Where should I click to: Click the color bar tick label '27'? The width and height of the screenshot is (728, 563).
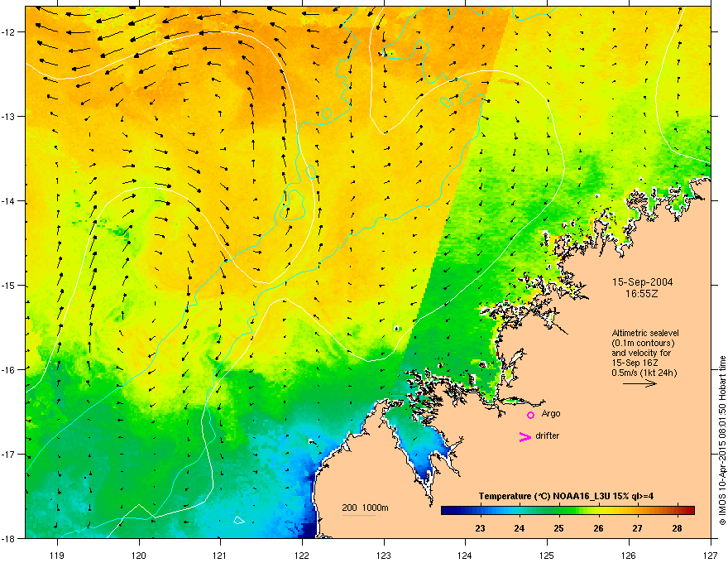pyautogui.click(x=638, y=528)
